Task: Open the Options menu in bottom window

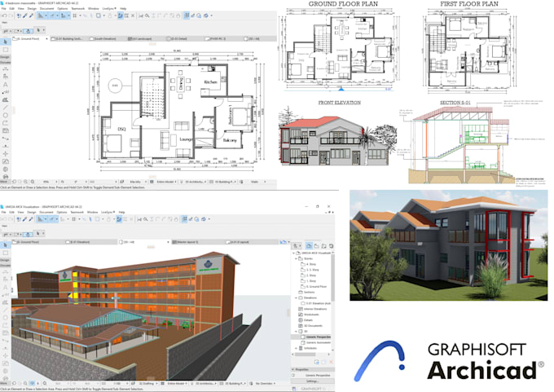Action: click(62, 212)
